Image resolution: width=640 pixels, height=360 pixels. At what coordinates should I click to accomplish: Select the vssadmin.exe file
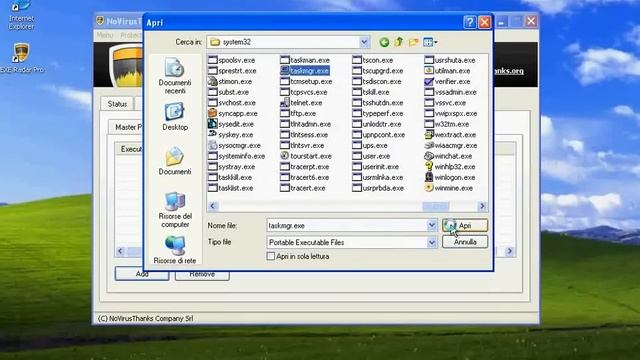tap(451, 92)
